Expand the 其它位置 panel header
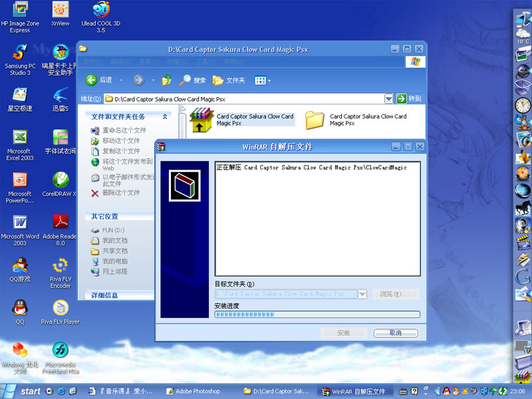The height and width of the screenshot is (399, 532). tap(119, 217)
